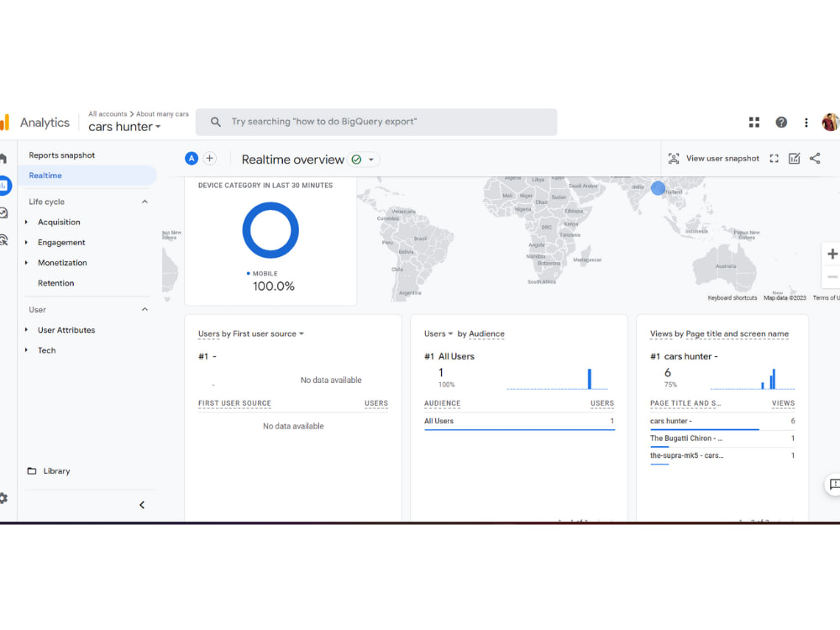This screenshot has width=840, height=630.
Task: Click Keyboard shortcuts on the map
Action: (732, 298)
